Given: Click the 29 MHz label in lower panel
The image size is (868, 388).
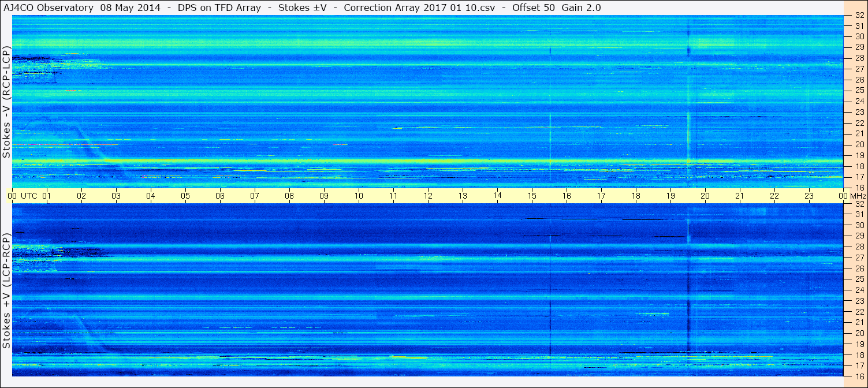Looking at the screenshot, I should click(859, 236).
